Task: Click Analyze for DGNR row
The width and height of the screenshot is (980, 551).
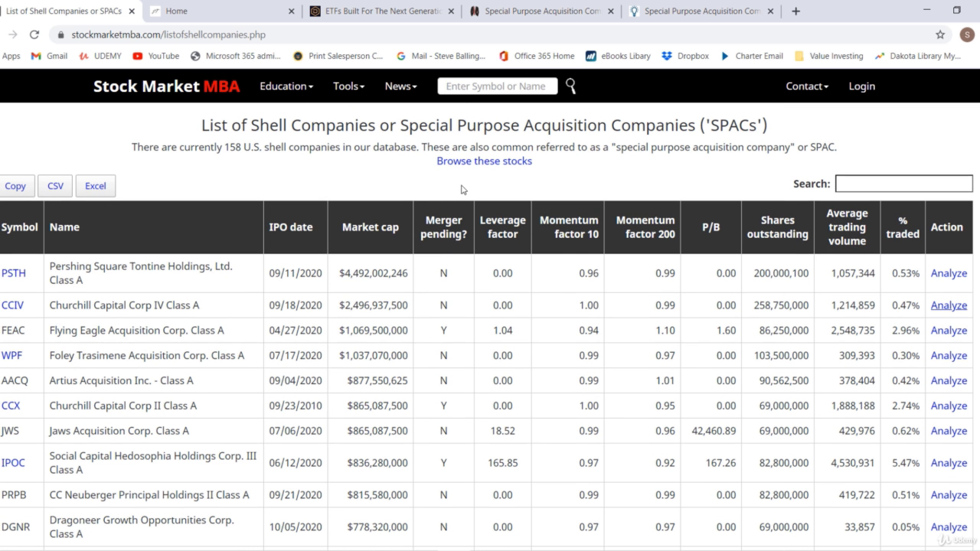Action: coord(949,527)
